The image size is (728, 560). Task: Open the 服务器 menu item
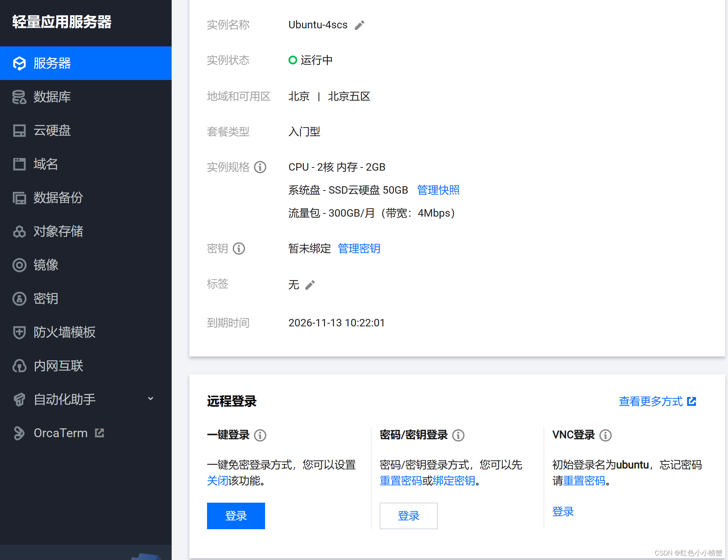tap(86, 63)
